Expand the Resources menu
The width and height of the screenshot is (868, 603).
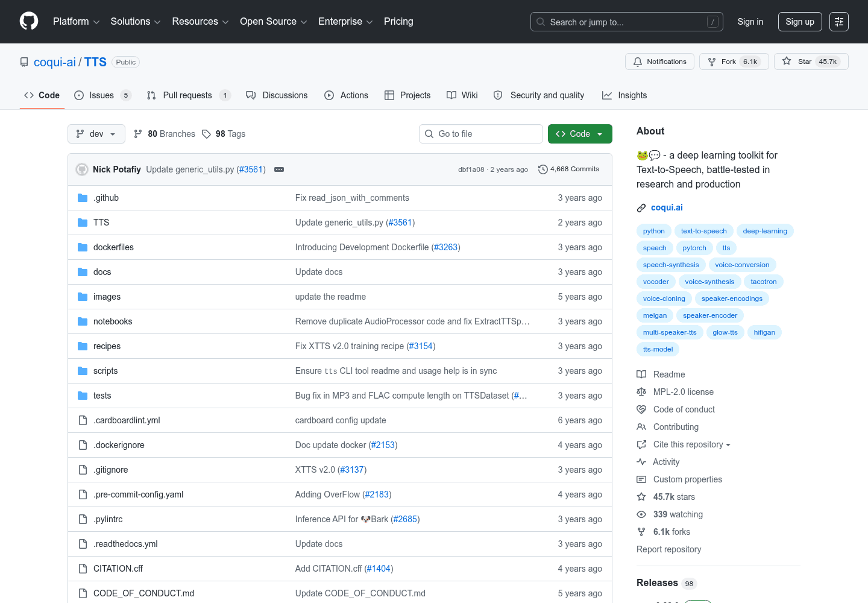[x=200, y=22]
